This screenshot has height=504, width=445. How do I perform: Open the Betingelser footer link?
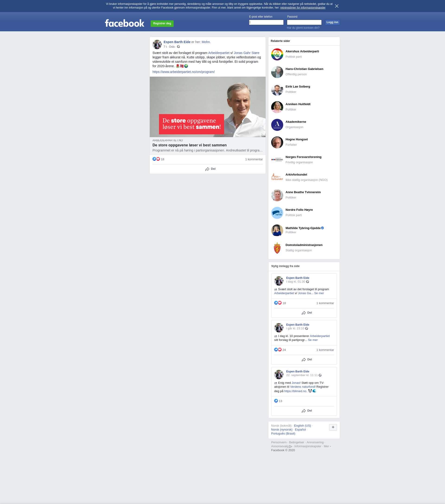tap(296, 442)
